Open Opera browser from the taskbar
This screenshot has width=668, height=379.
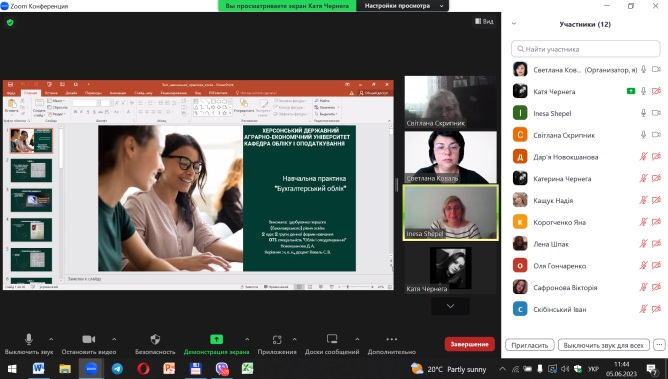[x=143, y=368]
